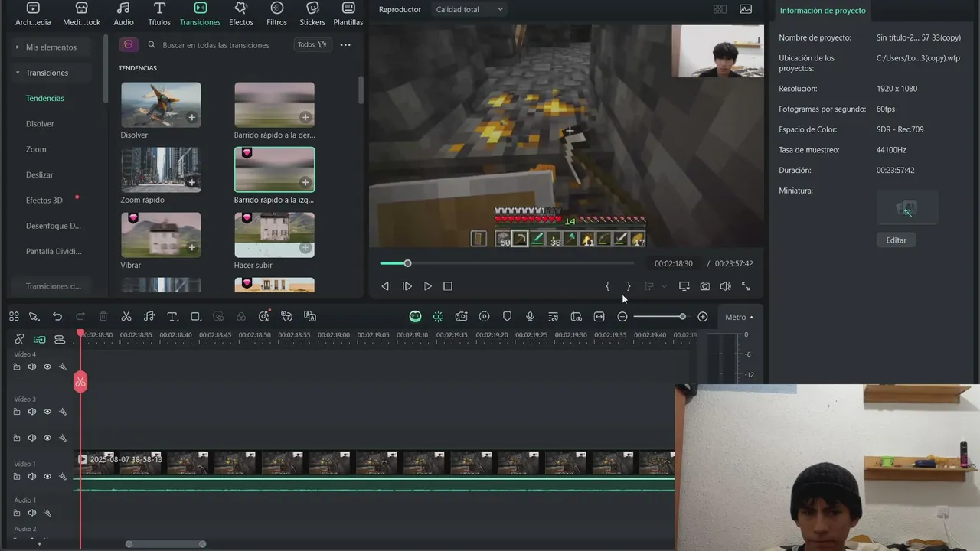The image size is (980, 551).
Task: Open the Stickers tab
Action: click(312, 14)
